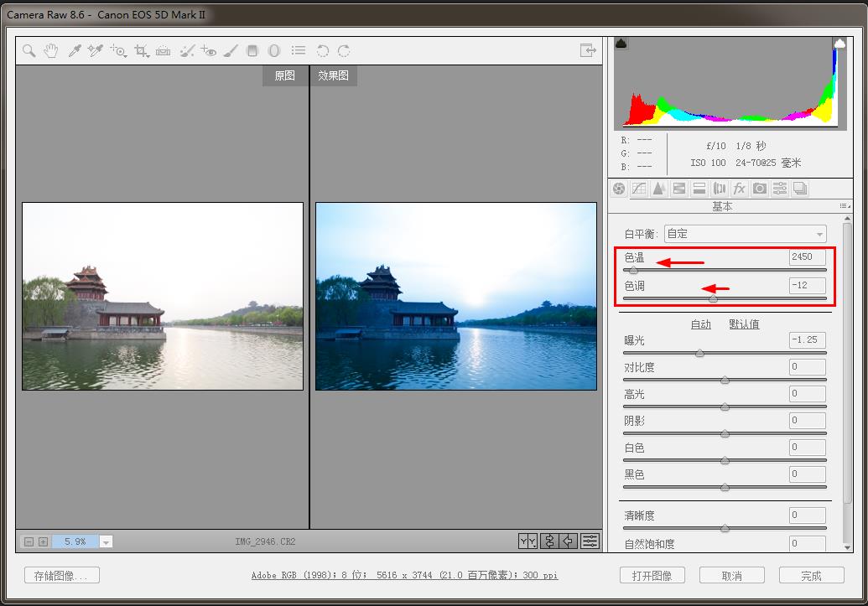Image resolution: width=868 pixels, height=606 pixels.
Task: Click the 默认值 default link
Action: 744,324
